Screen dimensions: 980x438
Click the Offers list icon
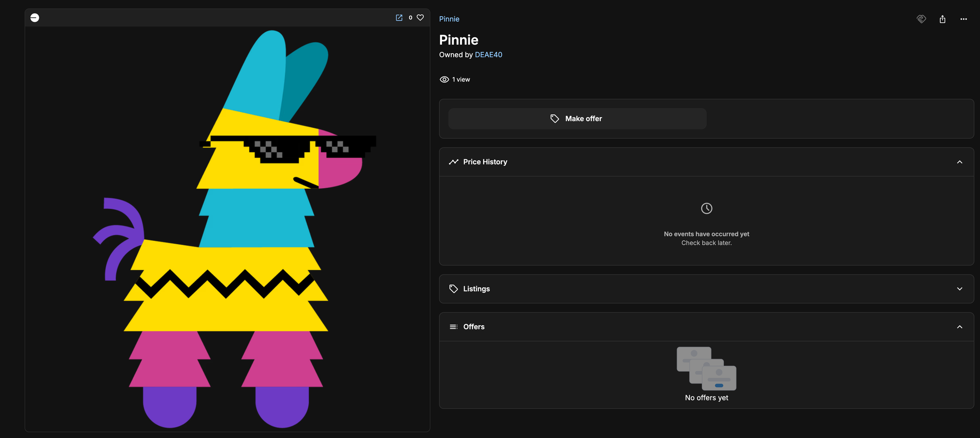point(454,327)
